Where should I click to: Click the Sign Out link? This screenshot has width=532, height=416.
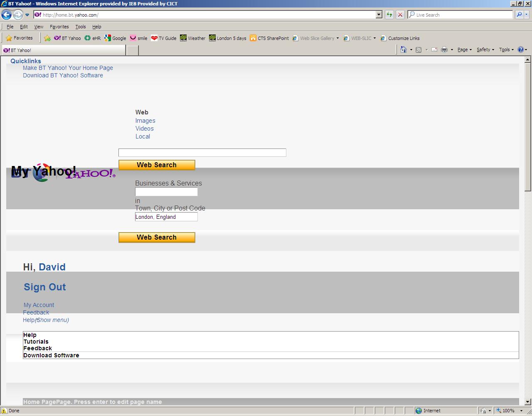[45, 287]
